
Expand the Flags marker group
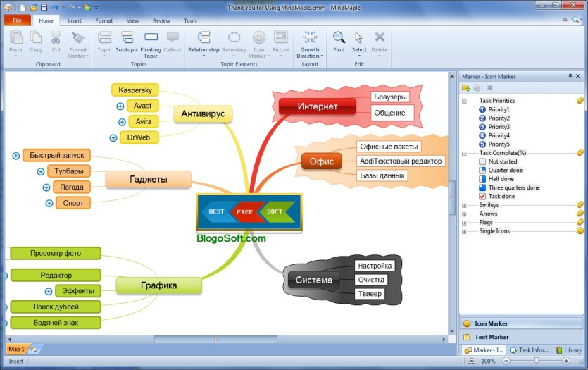(x=464, y=223)
